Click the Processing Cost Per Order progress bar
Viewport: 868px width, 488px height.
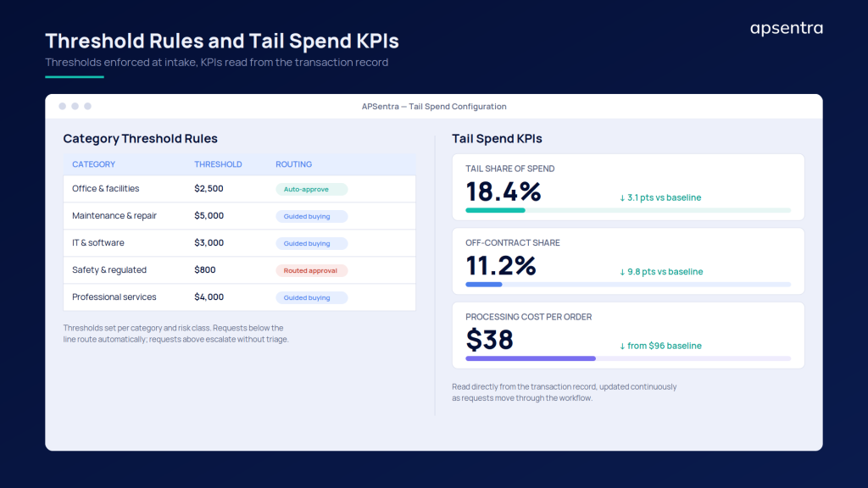point(628,358)
